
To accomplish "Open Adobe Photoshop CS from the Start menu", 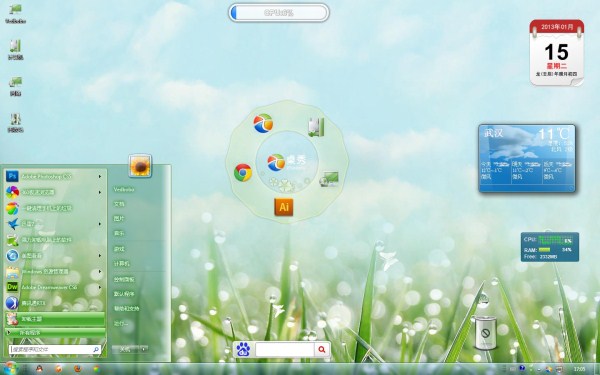I will tap(54, 176).
